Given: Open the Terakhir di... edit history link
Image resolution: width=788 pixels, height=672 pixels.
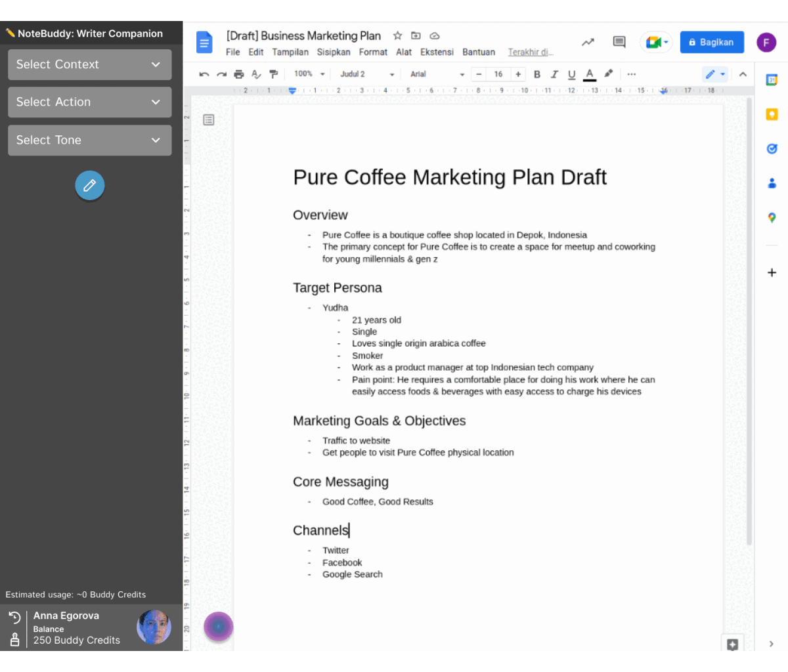Looking at the screenshot, I should [x=531, y=52].
